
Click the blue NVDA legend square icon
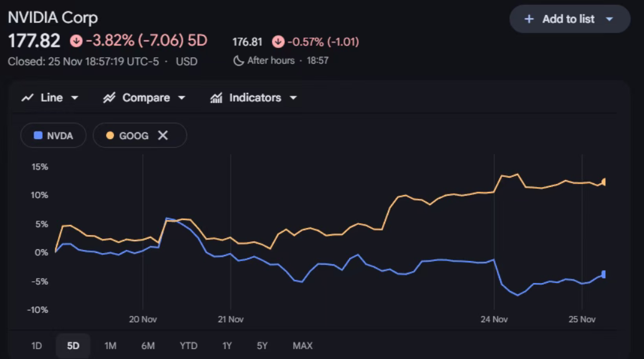tap(39, 135)
